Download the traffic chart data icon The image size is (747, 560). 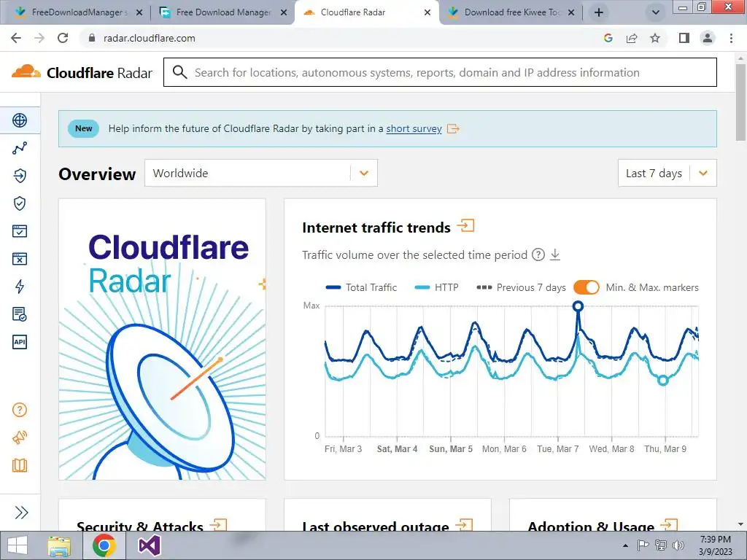click(555, 254)
